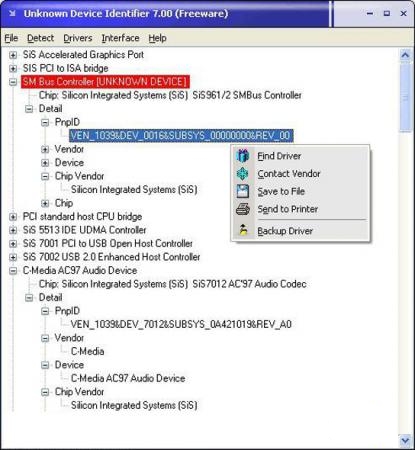Screen dimensions: 415x450
Task: Collapse Vendor under C-Media audio device
Action: [x=45, y=338]
